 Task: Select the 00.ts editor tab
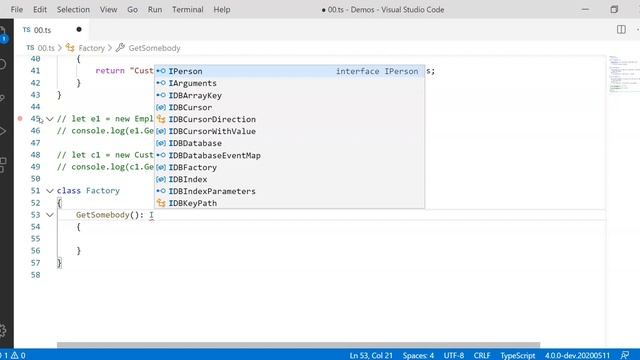(x=52, y=30)
